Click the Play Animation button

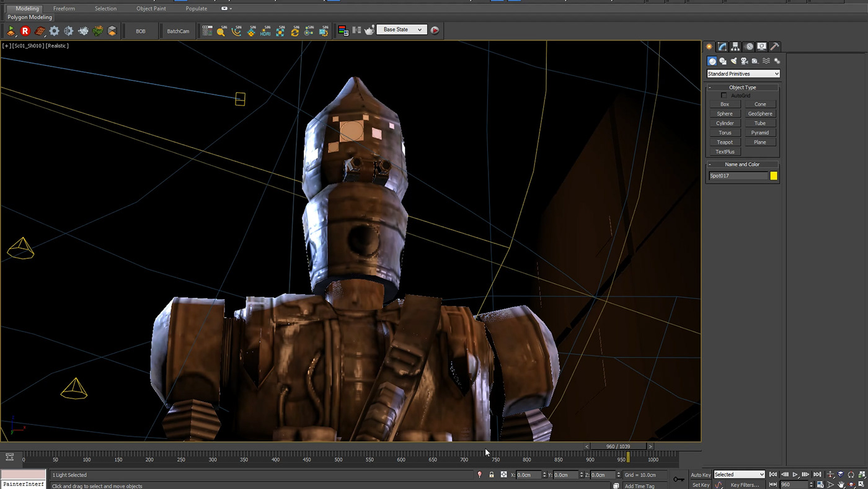coord(795,475)
